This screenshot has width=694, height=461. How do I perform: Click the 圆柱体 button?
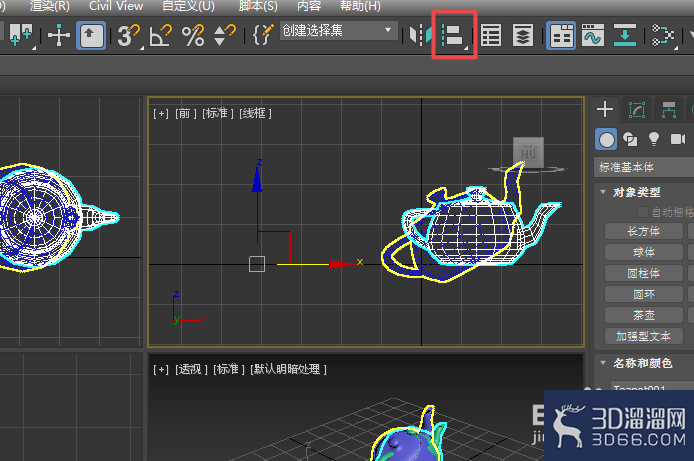tap(644, 273)
